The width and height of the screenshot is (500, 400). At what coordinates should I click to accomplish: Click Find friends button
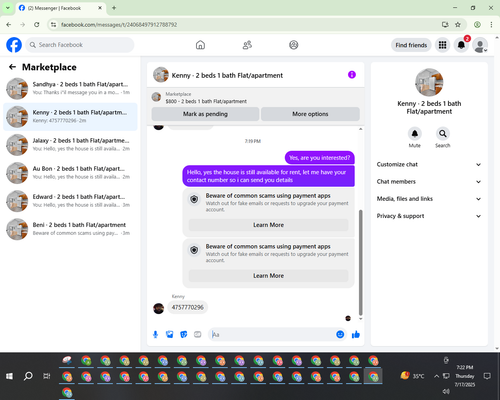pos(411,45)
